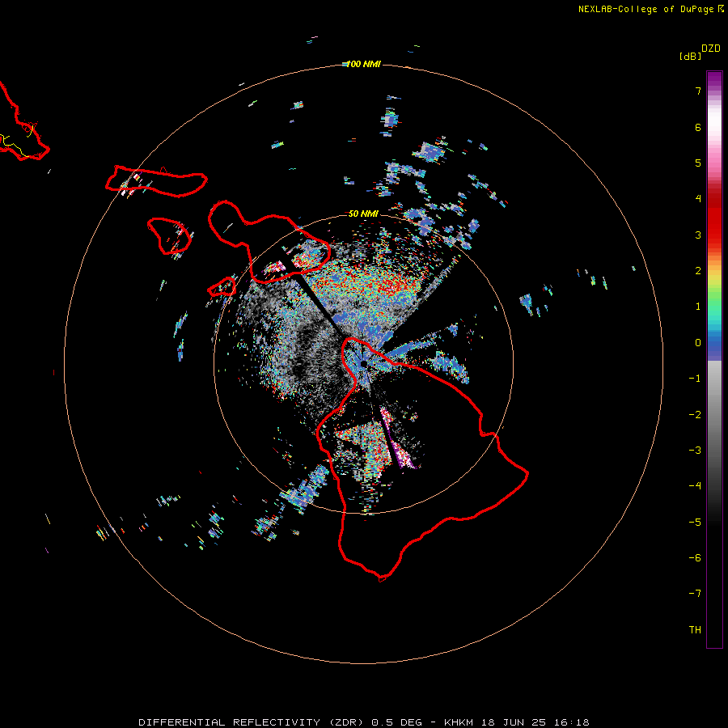Click the 1 value on color scale
The height and width of the screenshot is (728, 728).
(698, 307)
